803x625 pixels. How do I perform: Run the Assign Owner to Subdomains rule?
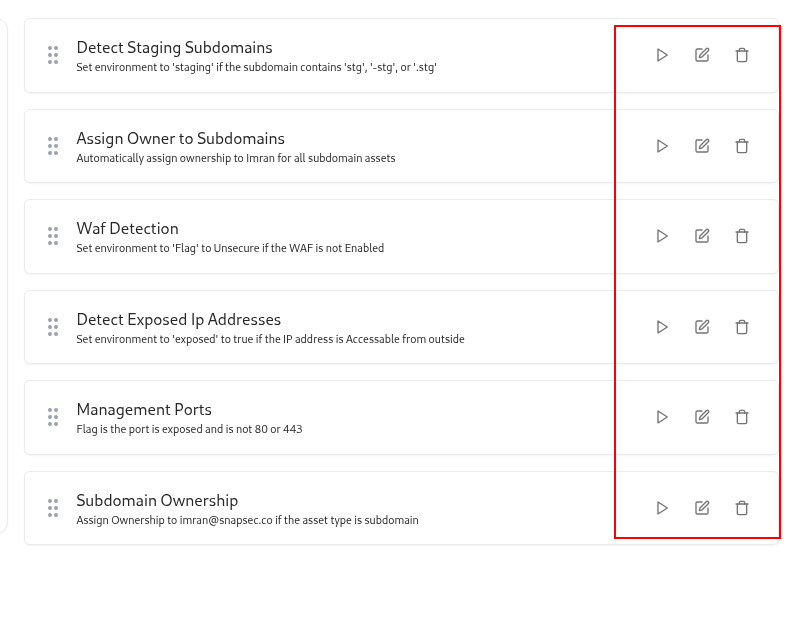click(661, 146)
